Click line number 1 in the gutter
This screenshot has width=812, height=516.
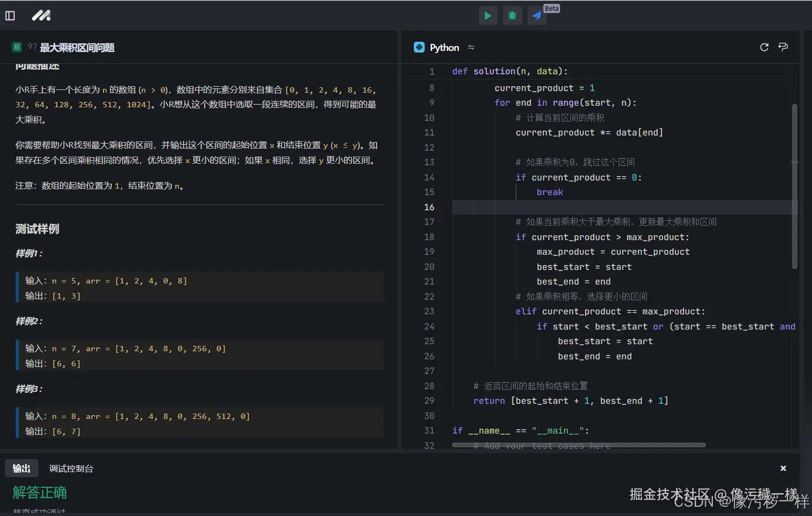point(432,72)
